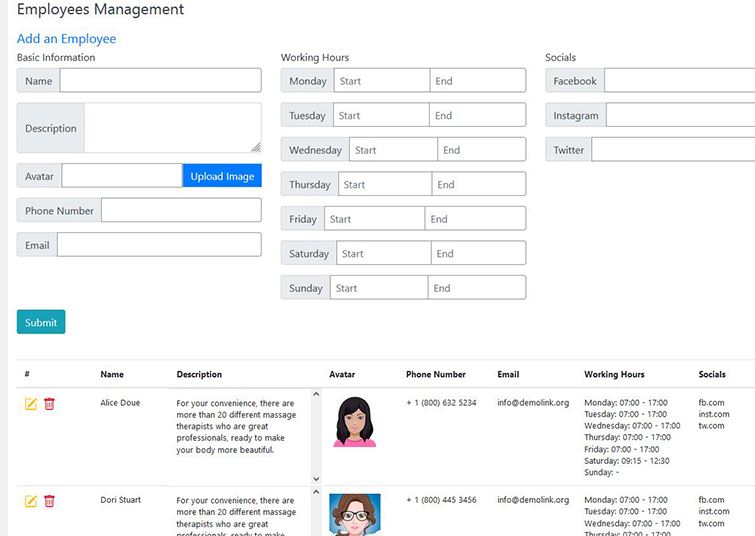Click the Employees Management page heading
Viewport: 755px width, 536px height.
[x=100, y=9]
